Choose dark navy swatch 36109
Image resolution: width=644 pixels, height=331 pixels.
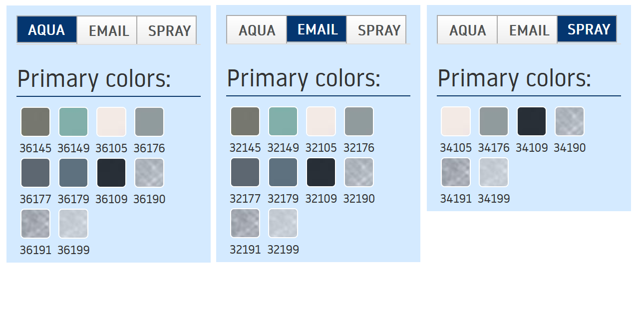[111, 173]
